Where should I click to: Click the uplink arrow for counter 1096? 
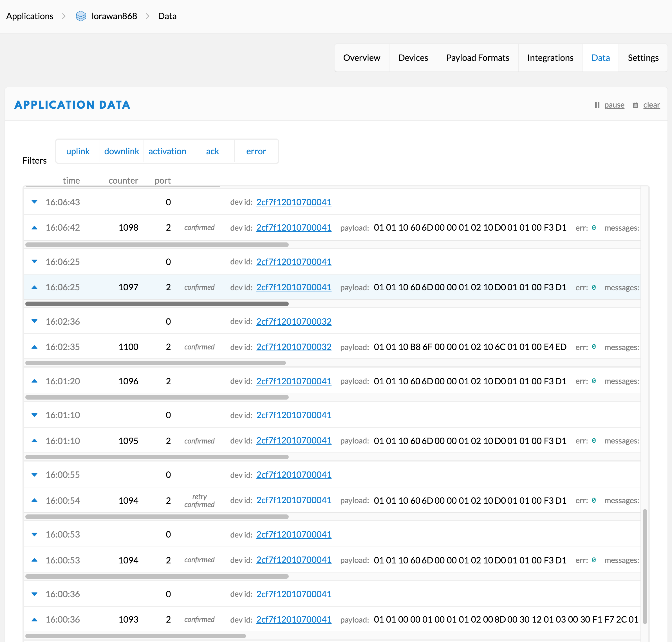coord(34,381)
